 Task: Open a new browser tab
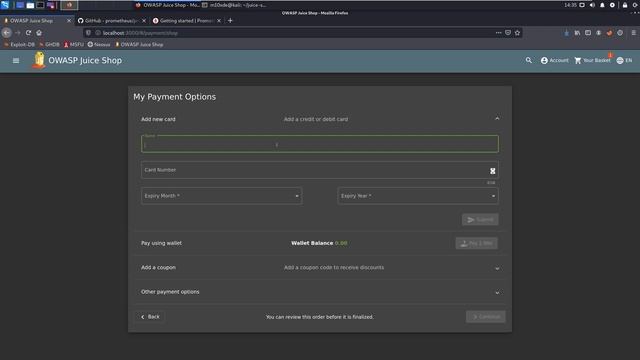[230, 20]
